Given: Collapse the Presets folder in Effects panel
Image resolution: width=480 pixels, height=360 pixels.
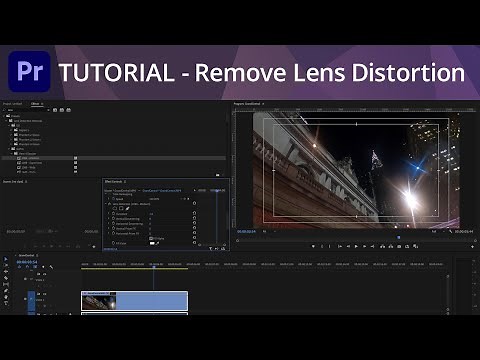Looking at the screenshot, I should pyautogui.click(x=4, y=116).
